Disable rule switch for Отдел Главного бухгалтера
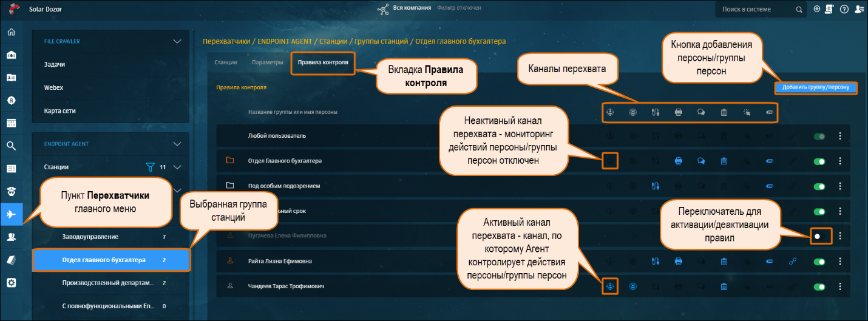Image resolution: width=868 pixels, height=321 pixels. pyautogui.click(x=819, y=161)
